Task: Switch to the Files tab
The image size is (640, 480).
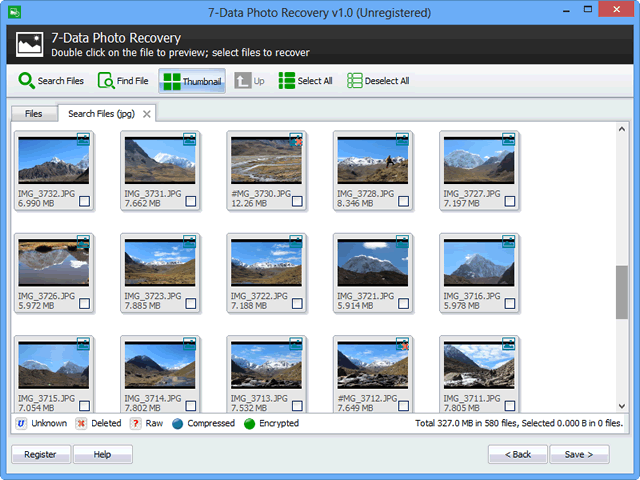Action: point(34,114)
